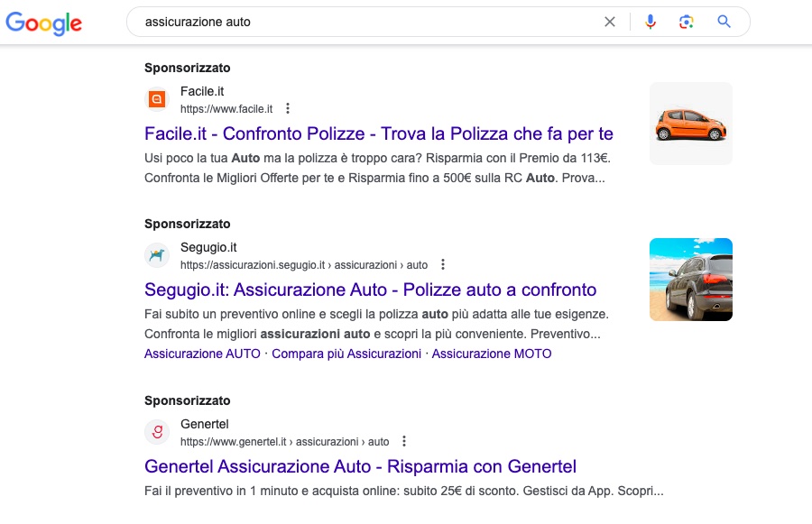Click the 'Genertel' site name text
This screenshot has width=812, height=524.
[x=205, y=424]
